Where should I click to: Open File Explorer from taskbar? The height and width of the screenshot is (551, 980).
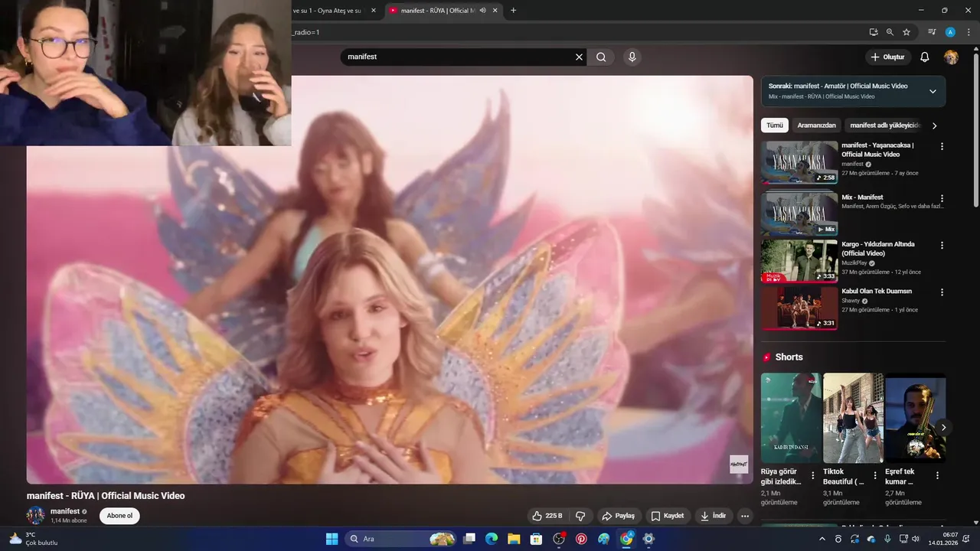pyautogui.click(x=514, y=539)
